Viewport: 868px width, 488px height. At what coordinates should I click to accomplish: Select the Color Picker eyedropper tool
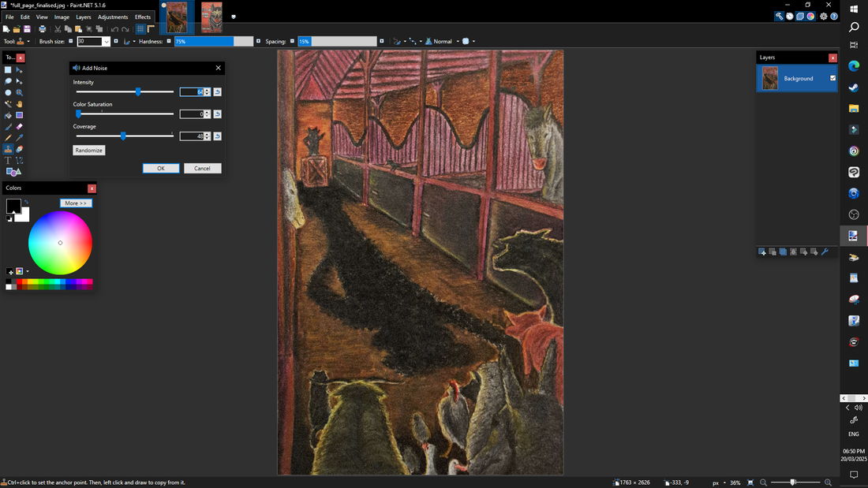click(20, 138)
